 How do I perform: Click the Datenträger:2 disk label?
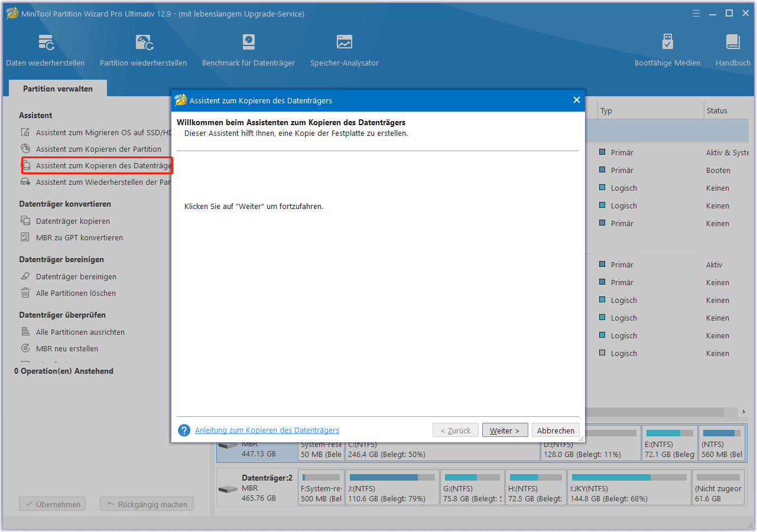pos(267,478)
